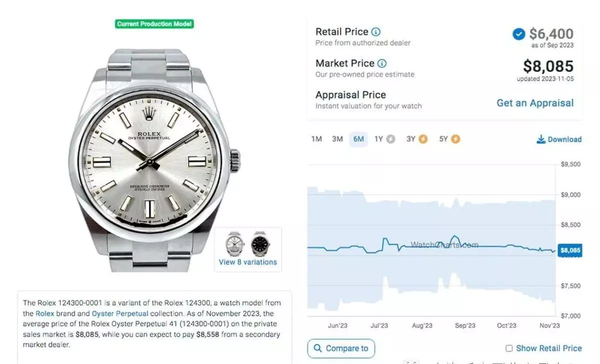Click the $8,085 price marker on chart
This screenshot has width=600, height=364.
tap(570, 250)
